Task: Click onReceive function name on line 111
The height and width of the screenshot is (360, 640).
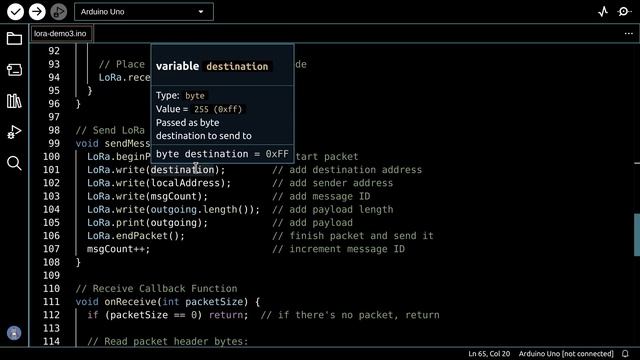Action: (x=130, y=302)
